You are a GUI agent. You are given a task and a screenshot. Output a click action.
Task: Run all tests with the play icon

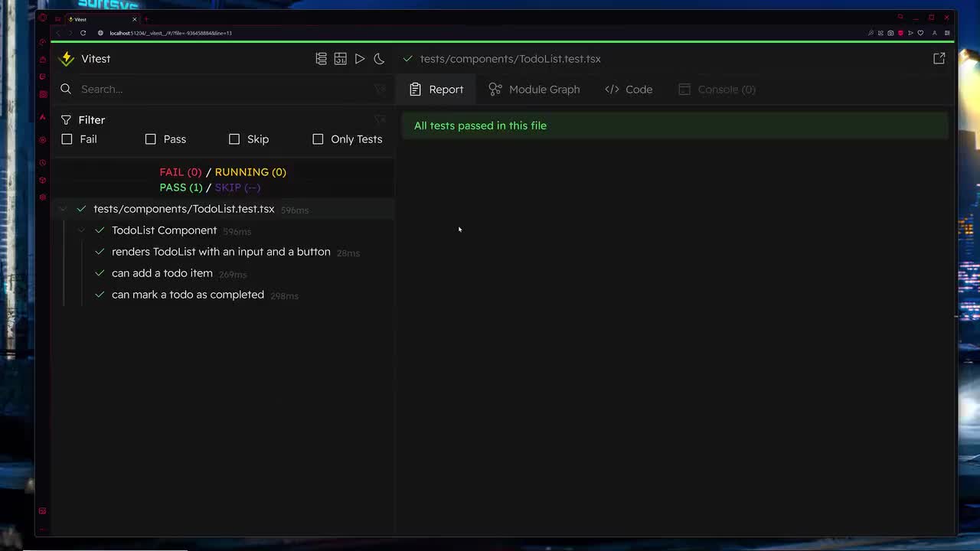click(360, 59)
